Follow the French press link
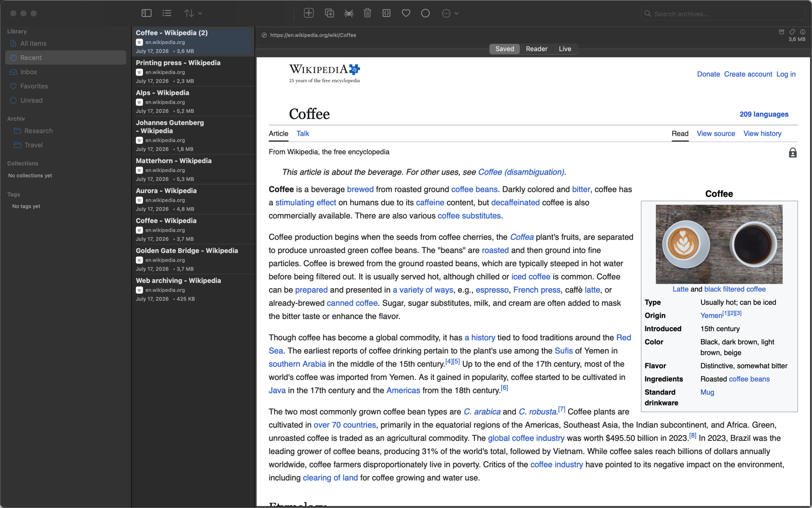 pyautogui.click(x=537, y=290)
